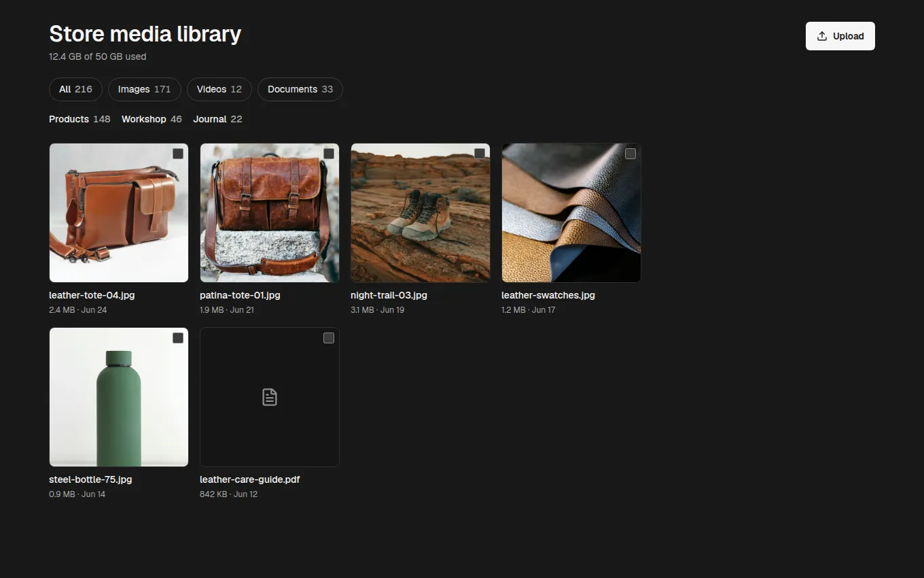Click the '3.1 MB · Jun 19' details
Screen dimensions: 924x578
pyautogui.click(x=377, y=310)
